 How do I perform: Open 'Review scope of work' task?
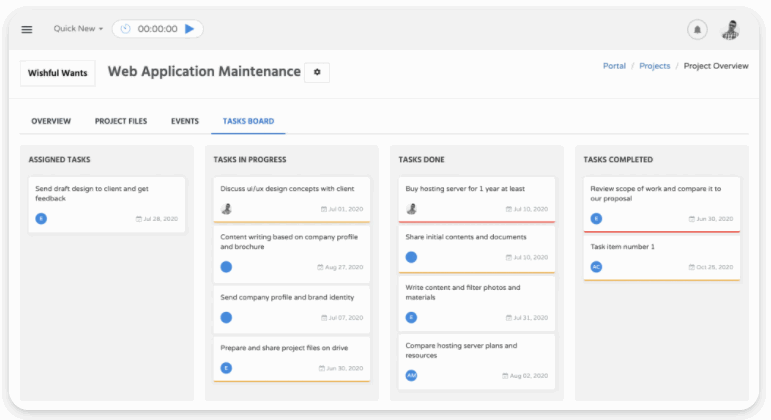661,205
